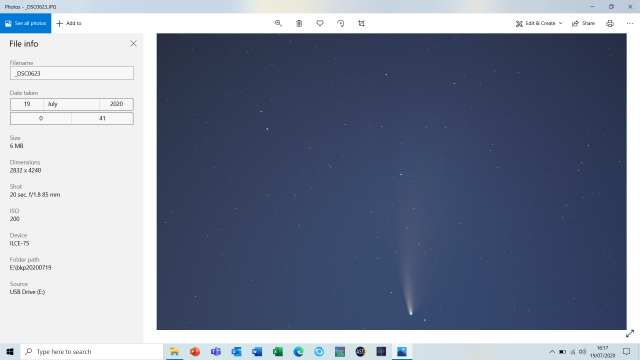This screenshot has width=640, height=360.
Task: Click the print icon
Action: pyautogui.click(x=610, y=23)
